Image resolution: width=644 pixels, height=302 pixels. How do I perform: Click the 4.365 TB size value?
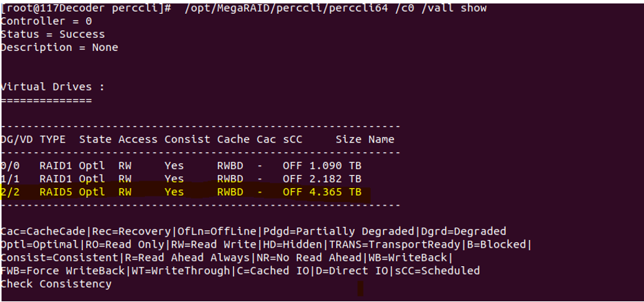coord(335,192)
